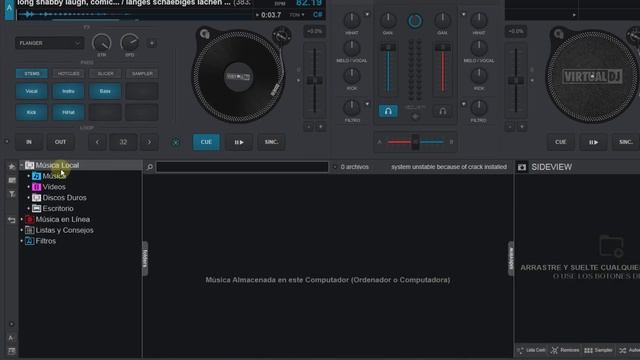Viewport: 640px width, 360px height.
Task: Click deck A CUE button
Action: point(206,142)
